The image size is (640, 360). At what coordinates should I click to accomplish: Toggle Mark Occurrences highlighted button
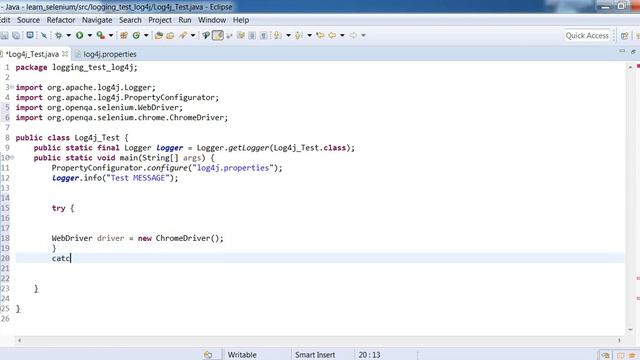[x=218, y=36]
